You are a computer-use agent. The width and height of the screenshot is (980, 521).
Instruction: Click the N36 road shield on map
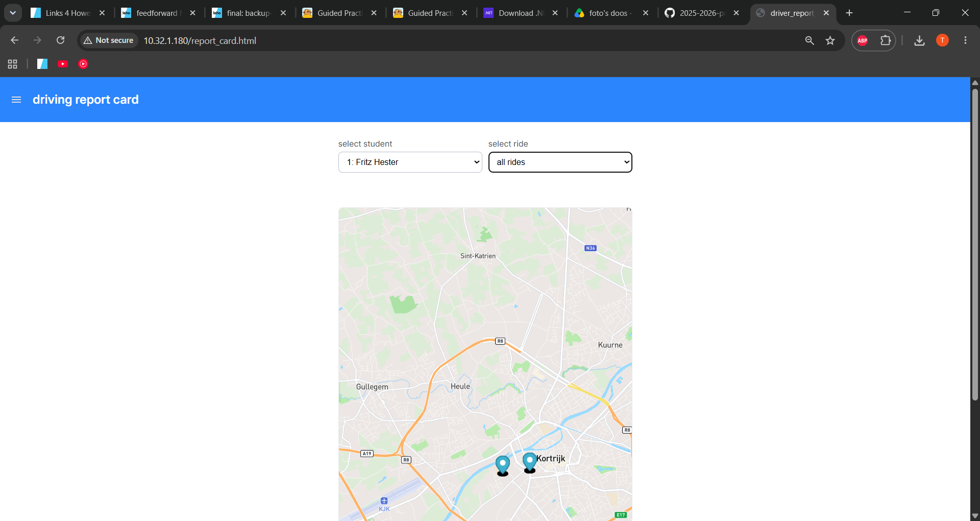point(591,248)
